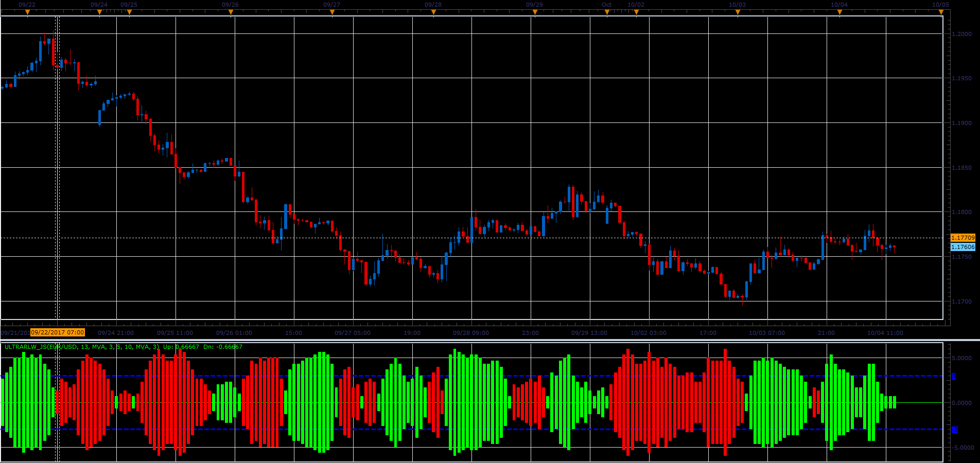Click the orange day marker under 09/27
This screenshot has height=463, width=980.
click(x=332, y=13)
